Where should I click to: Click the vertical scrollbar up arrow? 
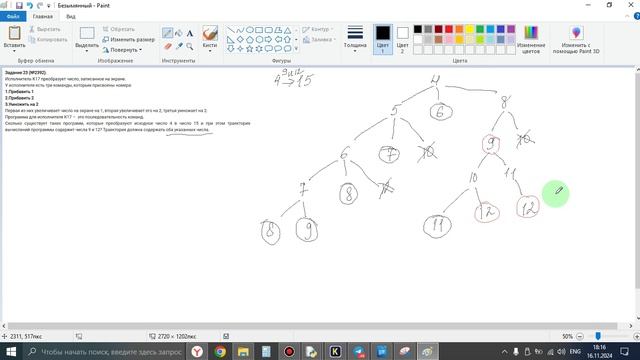(x=637, y=70)
